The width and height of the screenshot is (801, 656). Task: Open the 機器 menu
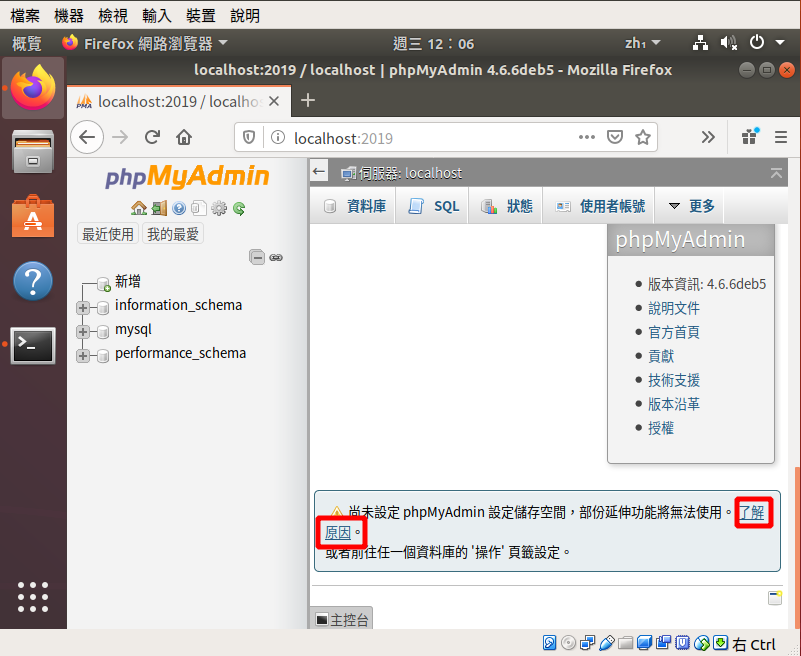point(69,16)
